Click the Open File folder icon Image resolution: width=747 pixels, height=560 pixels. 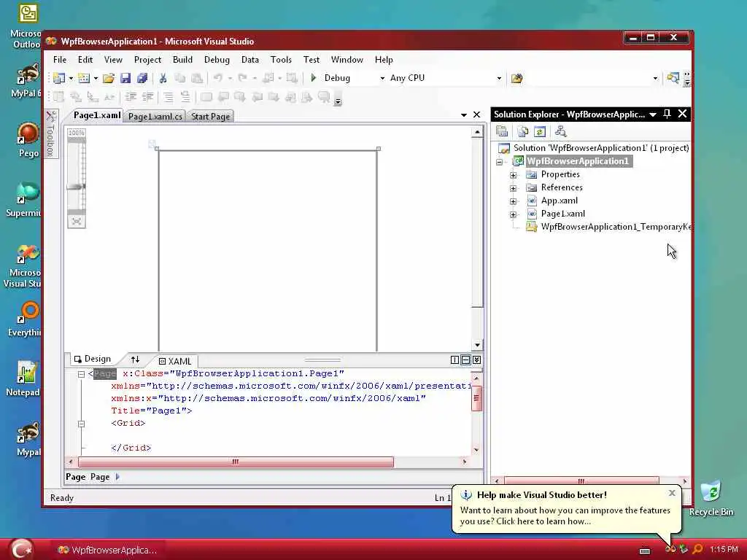[x=109, y=78]
